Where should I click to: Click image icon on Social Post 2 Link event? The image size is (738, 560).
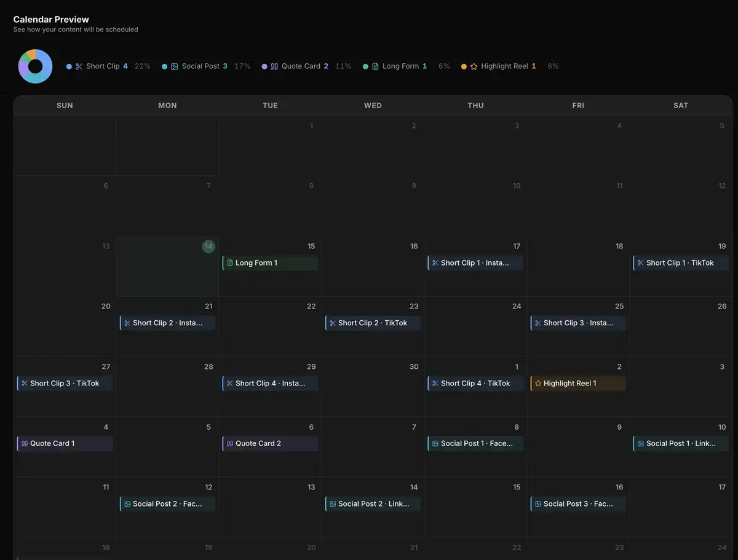point(333,504)
